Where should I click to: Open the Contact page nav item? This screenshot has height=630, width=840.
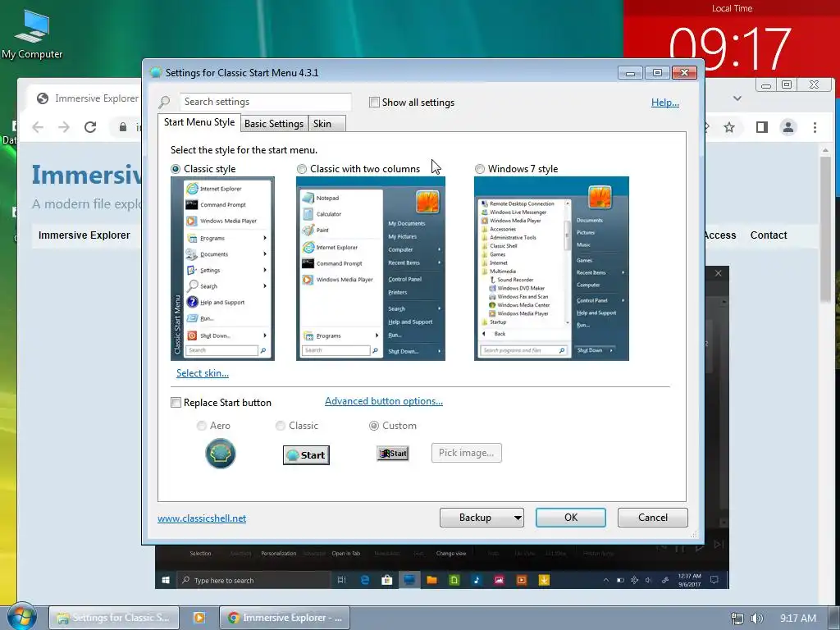coord(768,235)
